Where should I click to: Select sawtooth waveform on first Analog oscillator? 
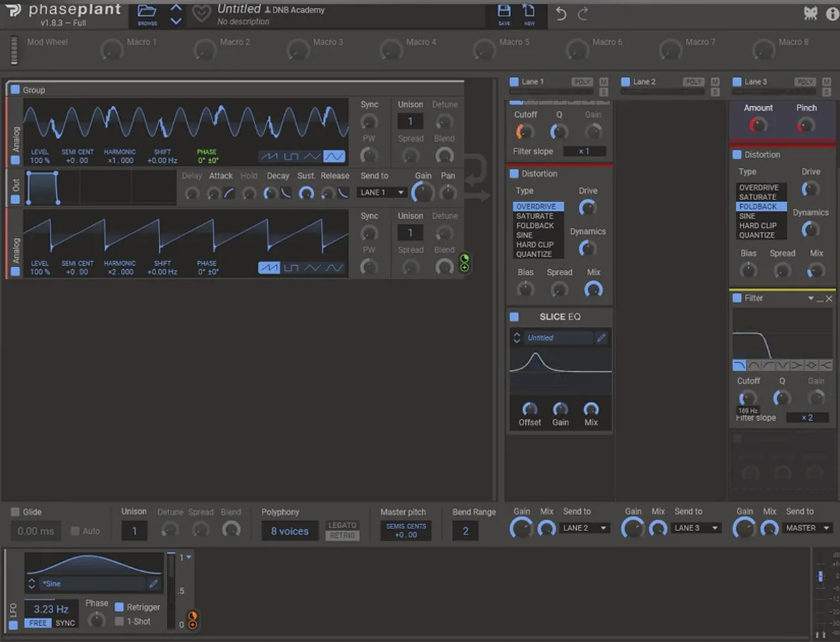[x=269, y=156]
